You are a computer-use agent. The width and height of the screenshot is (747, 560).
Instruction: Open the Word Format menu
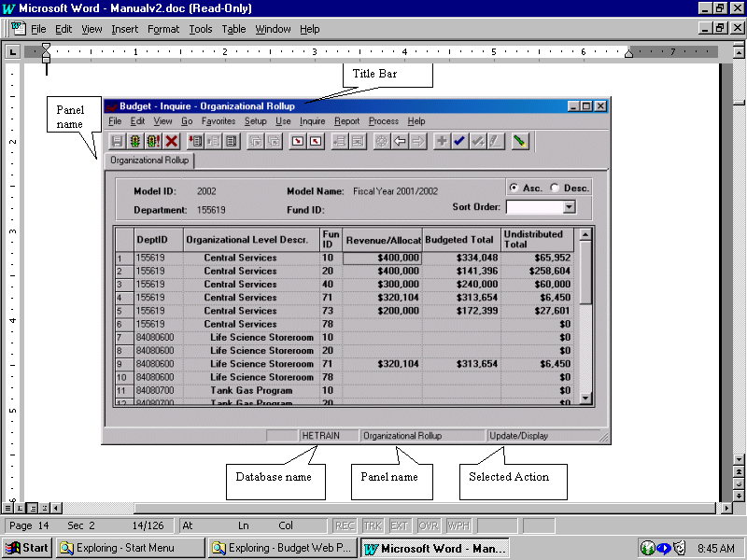click(162, 29)
